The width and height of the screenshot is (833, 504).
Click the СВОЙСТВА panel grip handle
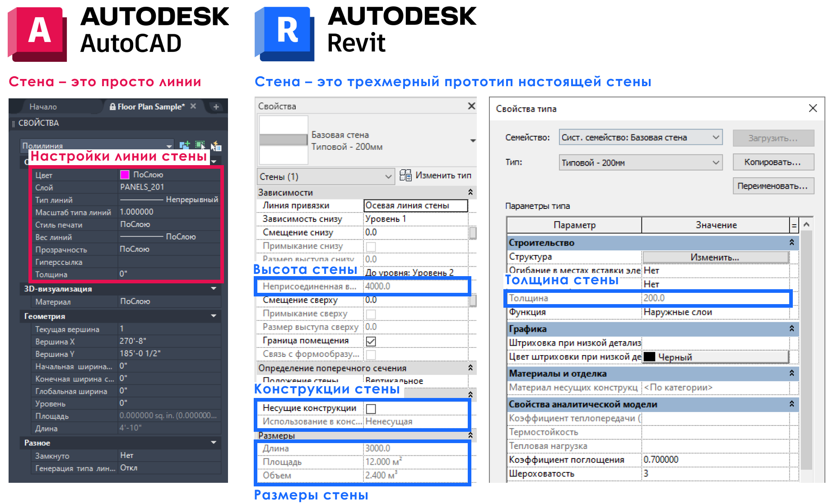[x=13, y=123]
